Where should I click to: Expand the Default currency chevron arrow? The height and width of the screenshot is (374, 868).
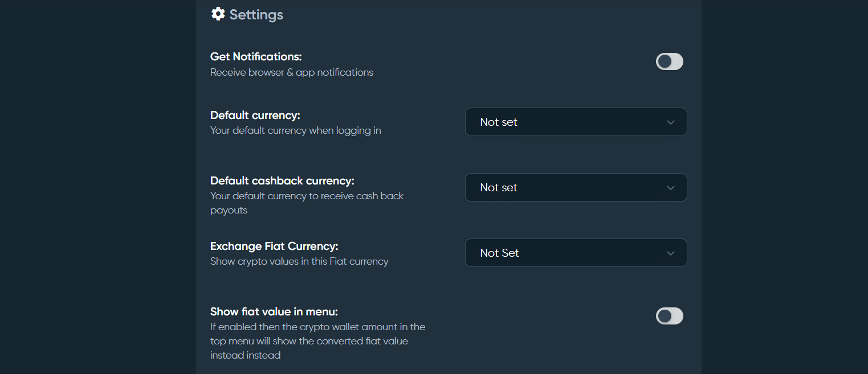[x=671, y=122]
